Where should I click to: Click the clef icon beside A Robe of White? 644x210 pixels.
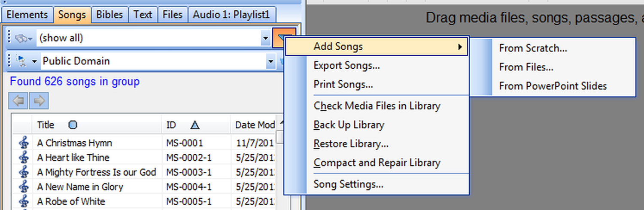[24, 201]
